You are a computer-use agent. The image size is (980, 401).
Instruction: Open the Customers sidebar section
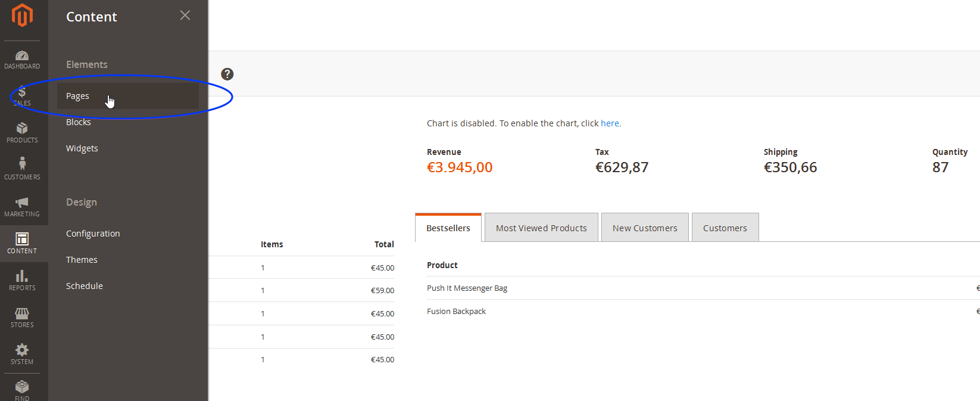pos(22,169)
